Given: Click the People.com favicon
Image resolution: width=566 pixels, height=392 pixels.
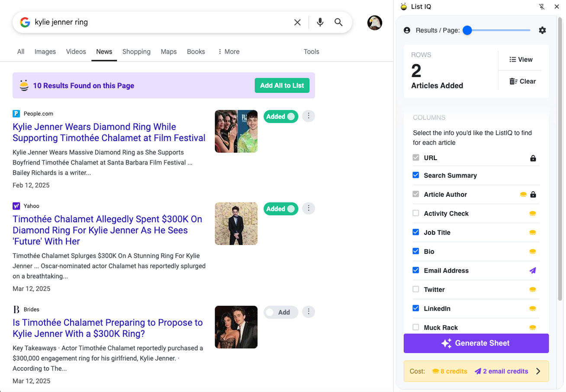Looking at the screenshot, I should (x=16, y=114).
